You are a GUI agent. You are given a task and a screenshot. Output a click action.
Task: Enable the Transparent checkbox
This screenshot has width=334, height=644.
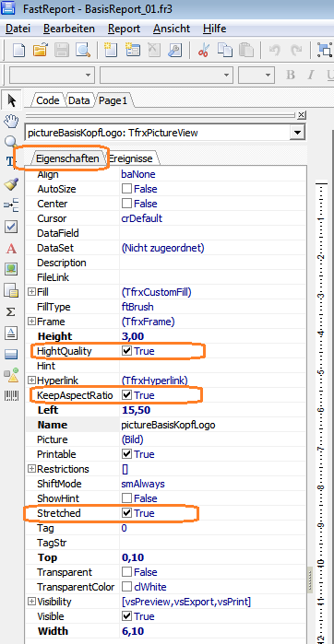(126, 572)
